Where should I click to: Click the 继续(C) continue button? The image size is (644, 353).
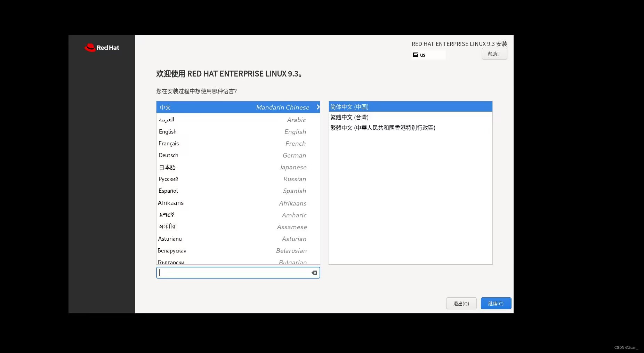[x=496, y=303]
